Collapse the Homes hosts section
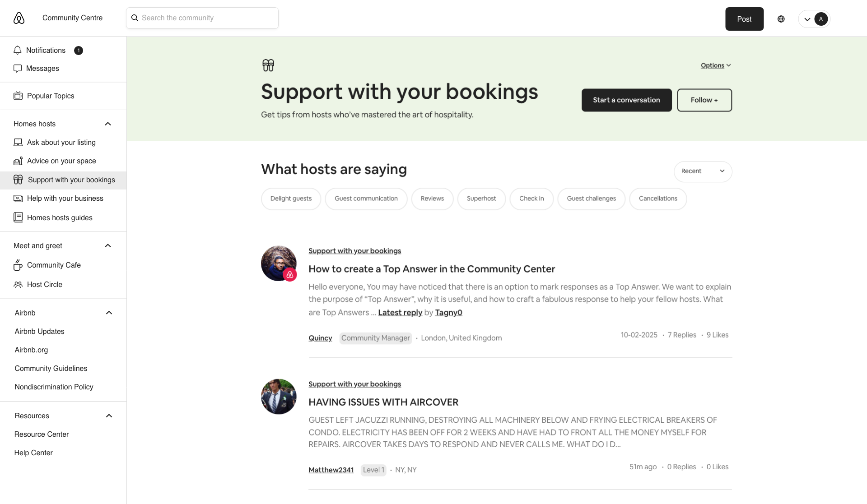Screen dimensions: 867x504 click(108, 124)
